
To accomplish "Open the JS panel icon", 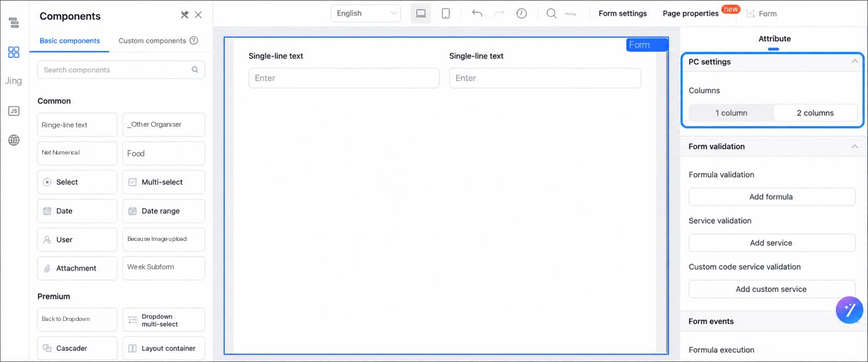I will tap(14, 111).
